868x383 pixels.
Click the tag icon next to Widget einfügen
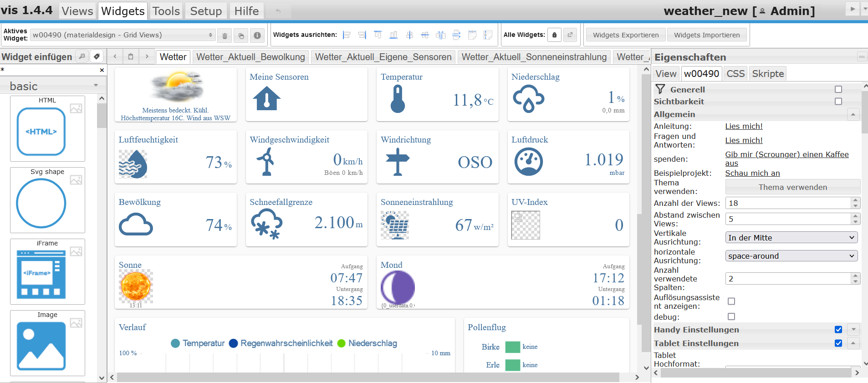(97, 56)
